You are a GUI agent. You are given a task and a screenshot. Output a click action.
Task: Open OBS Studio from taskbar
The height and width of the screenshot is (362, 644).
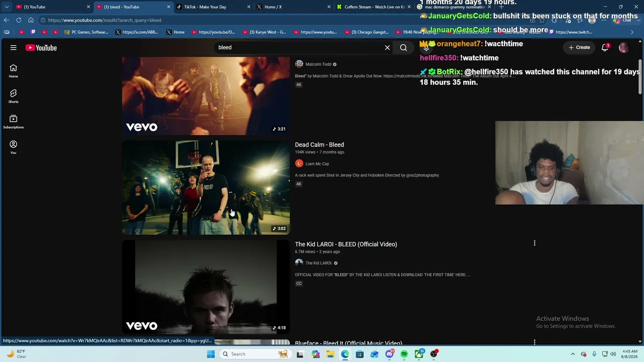coord(434,354)
